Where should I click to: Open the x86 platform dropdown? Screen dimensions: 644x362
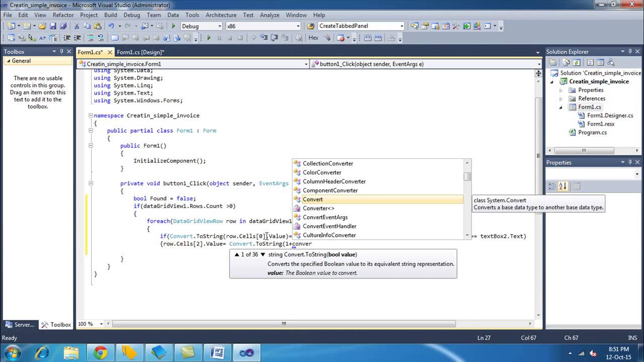298,26
